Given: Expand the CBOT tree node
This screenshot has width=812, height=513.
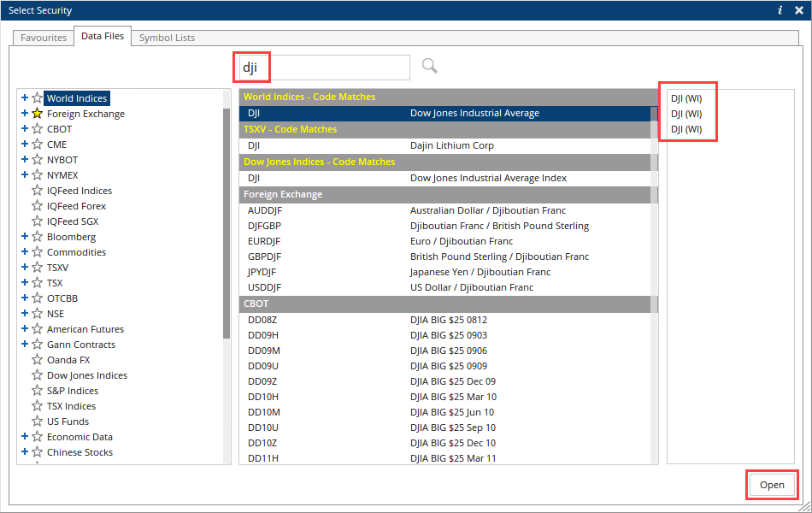Looking at the screenshot, I should [x=24, y=128].
